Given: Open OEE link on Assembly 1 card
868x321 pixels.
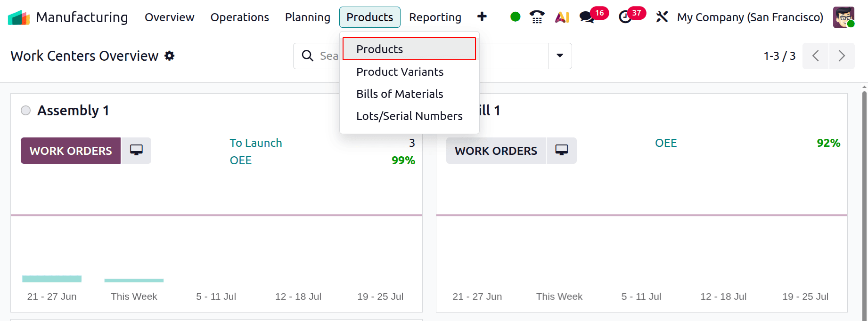Looking at the screenshot, I should click(x=241, y=160).
